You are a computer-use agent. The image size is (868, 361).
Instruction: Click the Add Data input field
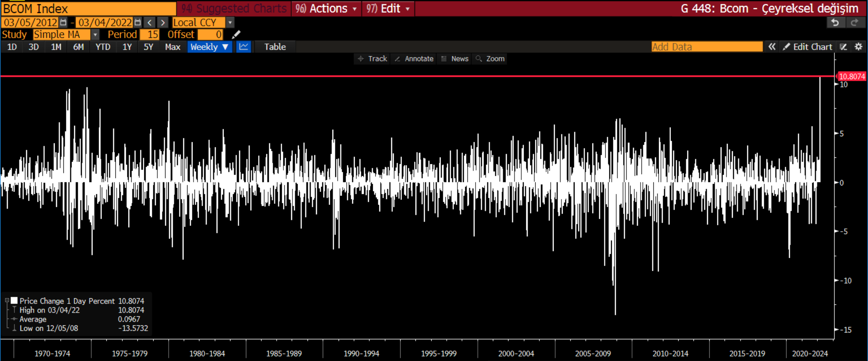[x=707, y=47]
